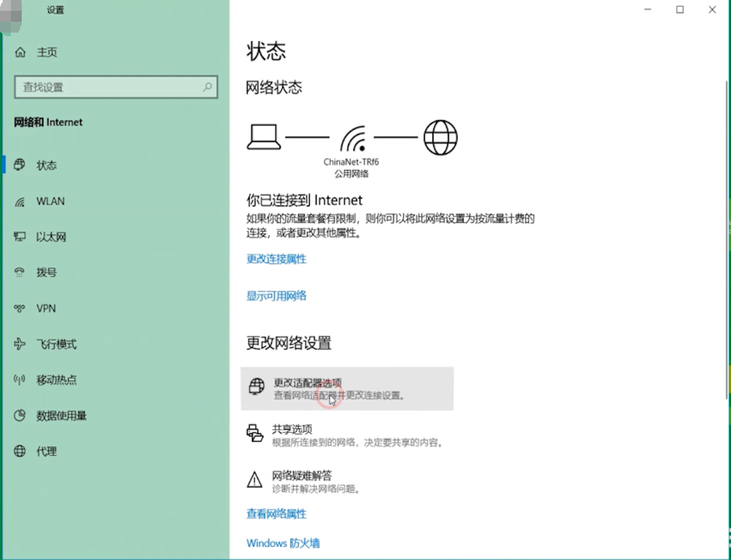Click the 网络疑难解答 warning triangle icon

pyautogui.click(x=256, y=479)
